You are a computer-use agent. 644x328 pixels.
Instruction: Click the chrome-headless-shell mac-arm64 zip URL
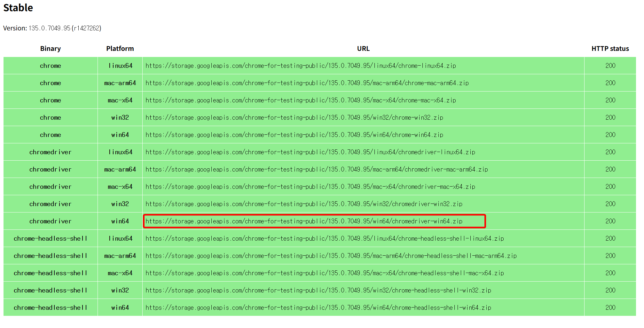[331, 256]
